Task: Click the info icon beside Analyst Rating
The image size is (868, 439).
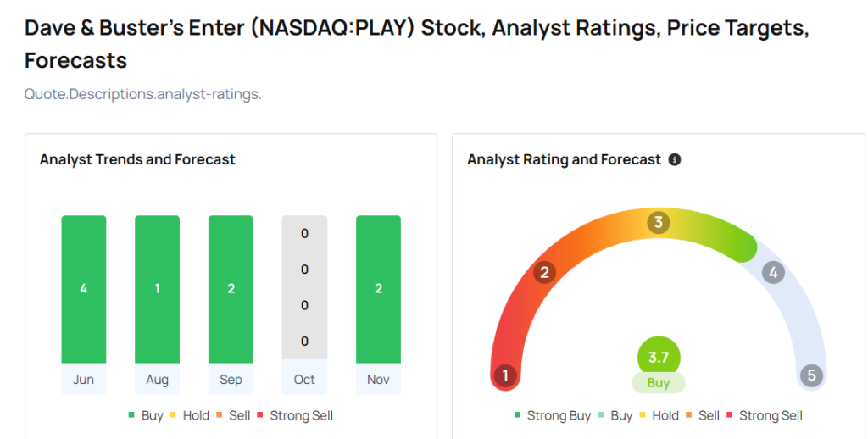Action: click(675, 159)
